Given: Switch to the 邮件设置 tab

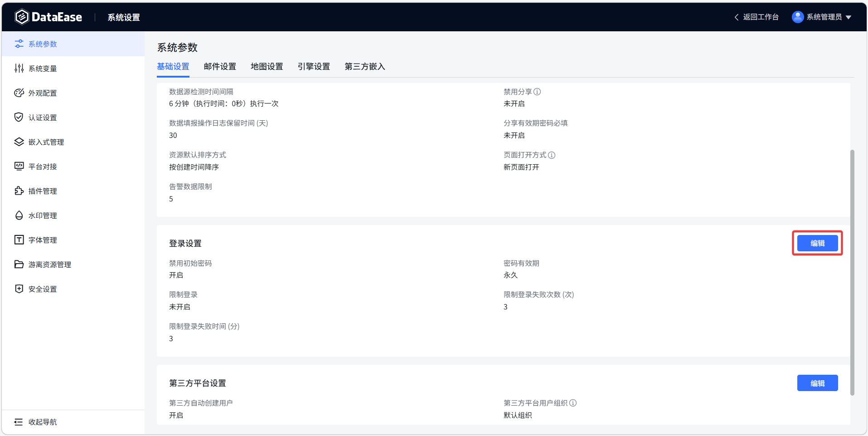Looking at the screenshot, I should 220,66.
